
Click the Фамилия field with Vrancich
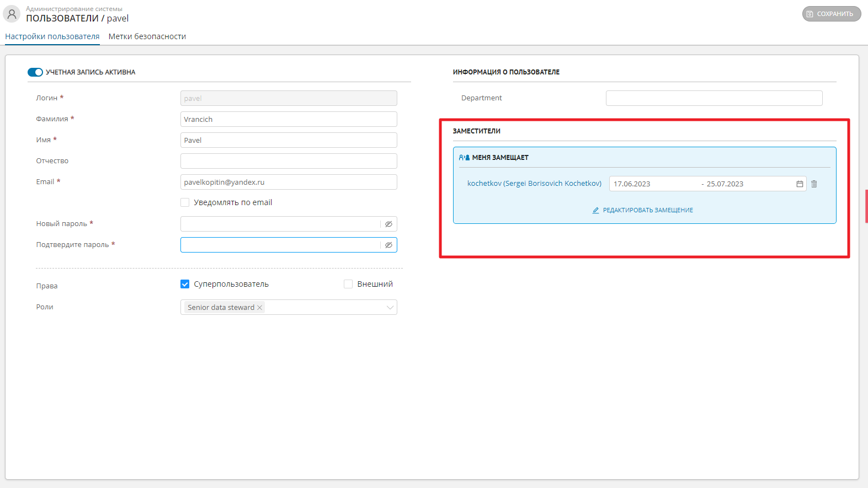tap(289, 119)
